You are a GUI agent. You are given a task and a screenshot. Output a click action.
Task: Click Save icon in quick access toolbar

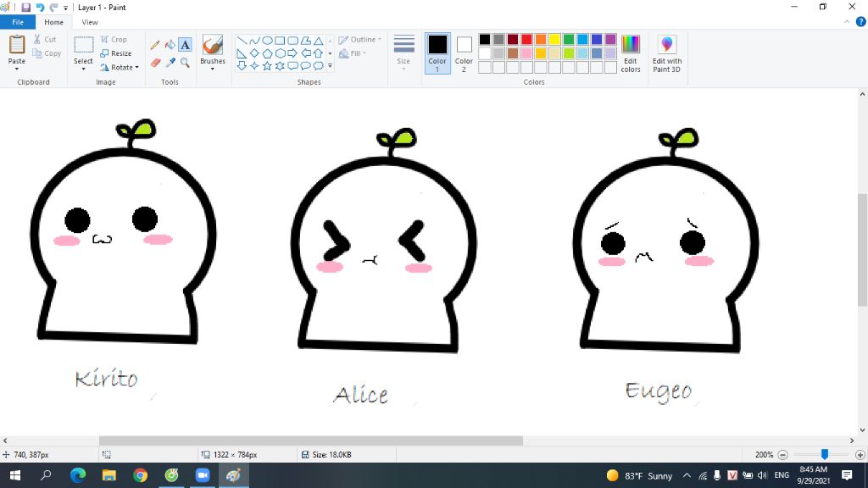click(x=25, y=7)
